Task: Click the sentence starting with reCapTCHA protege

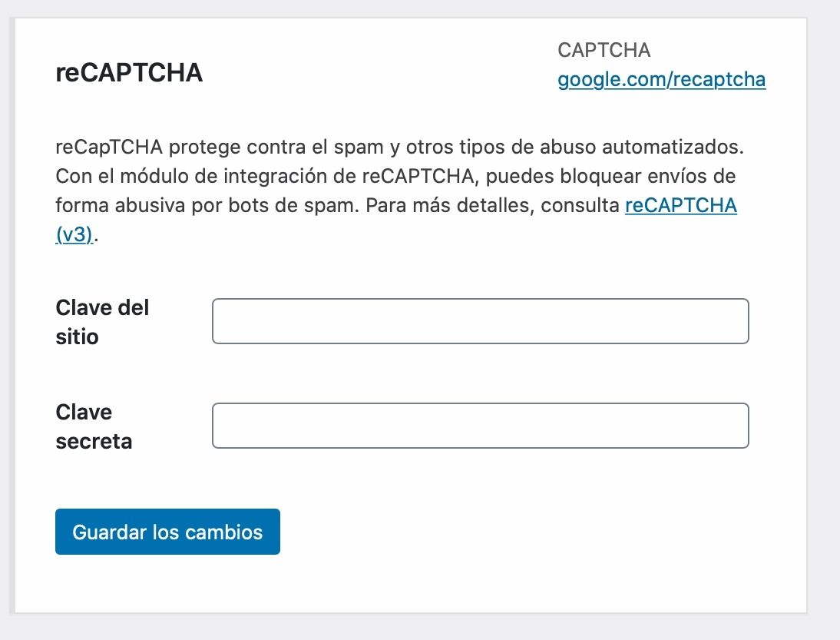Action: (x=399, y=147)
